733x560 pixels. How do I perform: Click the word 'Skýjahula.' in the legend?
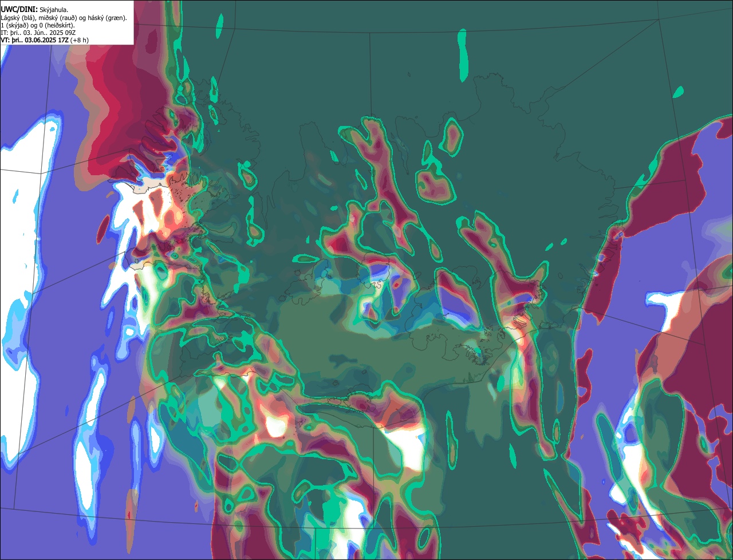54,10
